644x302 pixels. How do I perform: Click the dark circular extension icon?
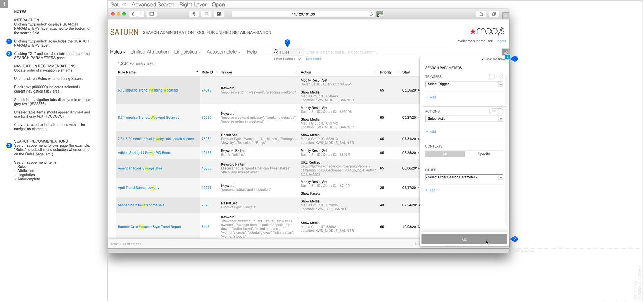coord(219,14)
